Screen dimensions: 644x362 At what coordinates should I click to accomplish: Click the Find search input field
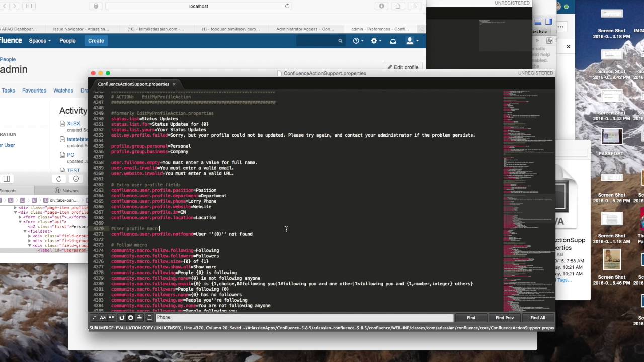pyautogui.click(x=304, y=318)
